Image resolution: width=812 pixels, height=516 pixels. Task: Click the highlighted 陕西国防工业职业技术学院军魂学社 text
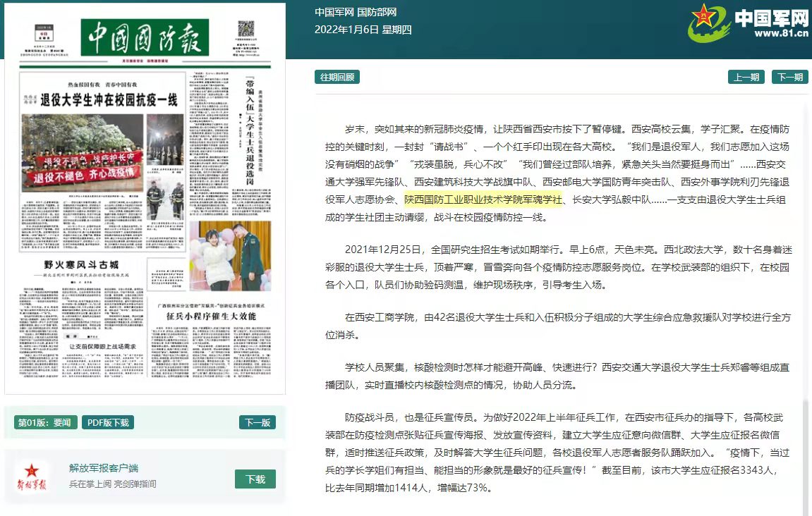point(483,199)
